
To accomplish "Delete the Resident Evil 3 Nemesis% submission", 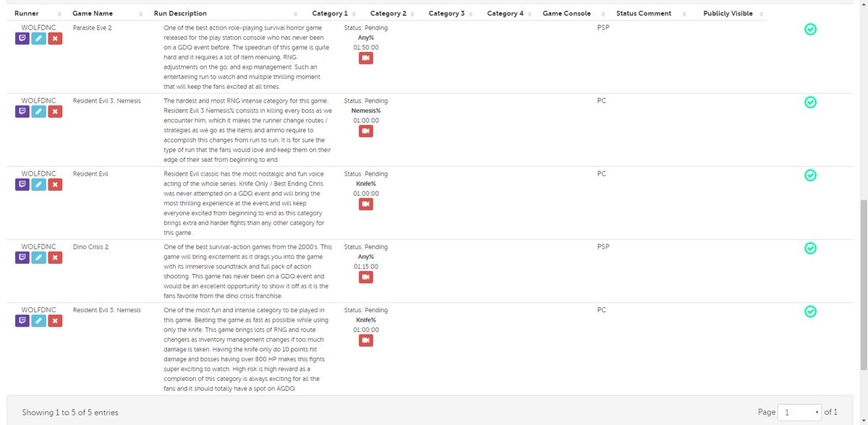I will [x=55, y=111].
